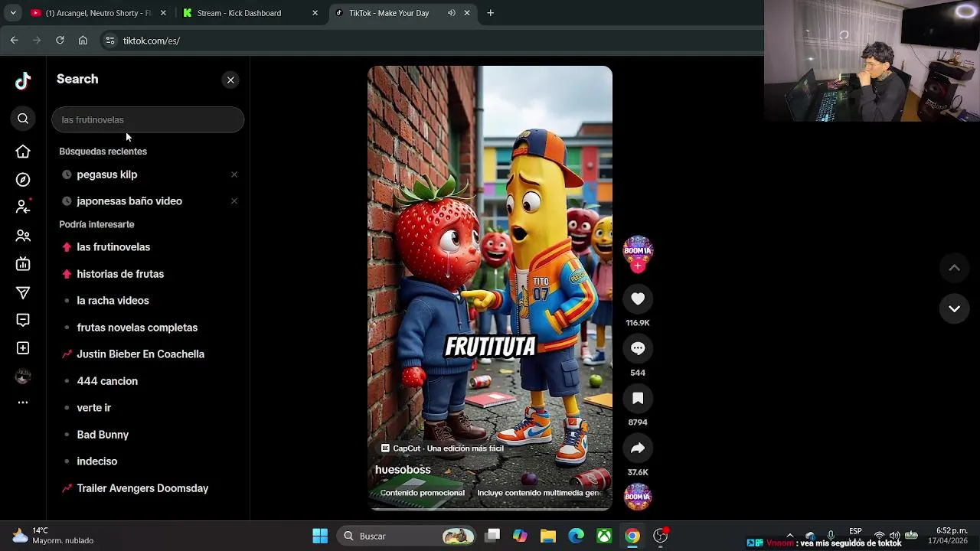Open File Explorer from the taskbar

point(548,536)
